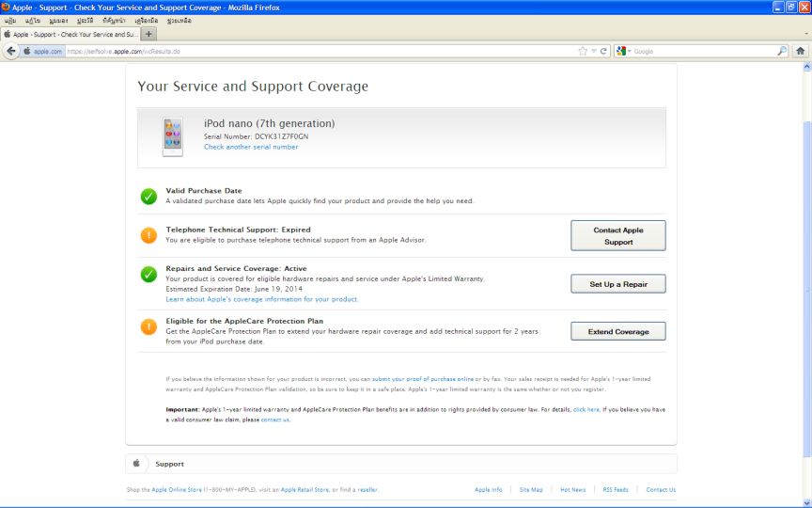812x508 pixels.
Task: Click the Set Up a Repair button
Action: point(617,284)
